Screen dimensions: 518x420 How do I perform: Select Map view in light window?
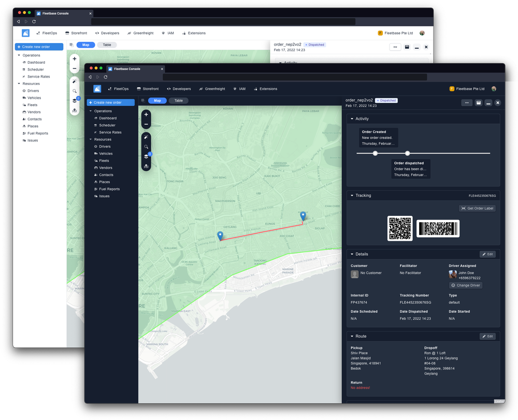tap(85, 45)
